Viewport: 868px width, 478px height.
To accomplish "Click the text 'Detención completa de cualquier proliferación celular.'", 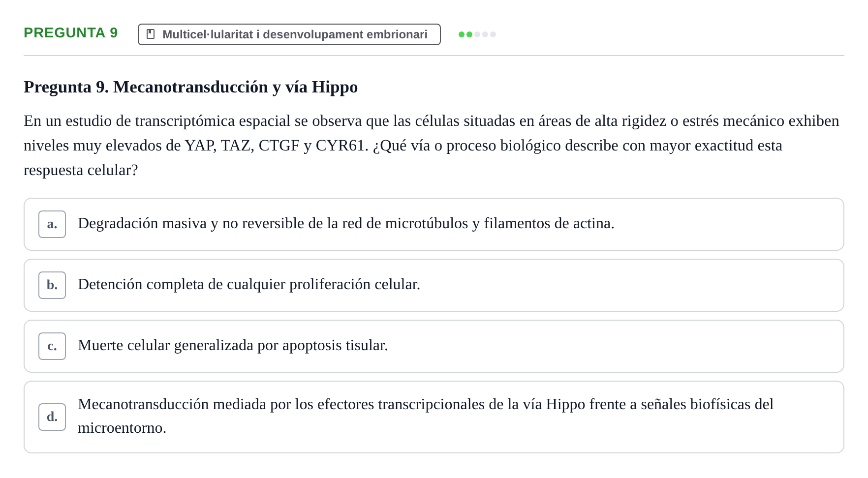I will click(x=249, y=285).
